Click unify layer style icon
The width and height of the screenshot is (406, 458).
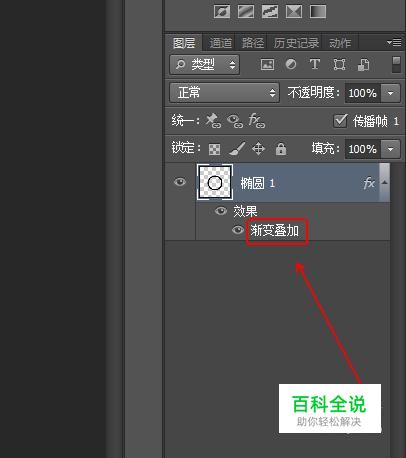click(x=256, y=120)
